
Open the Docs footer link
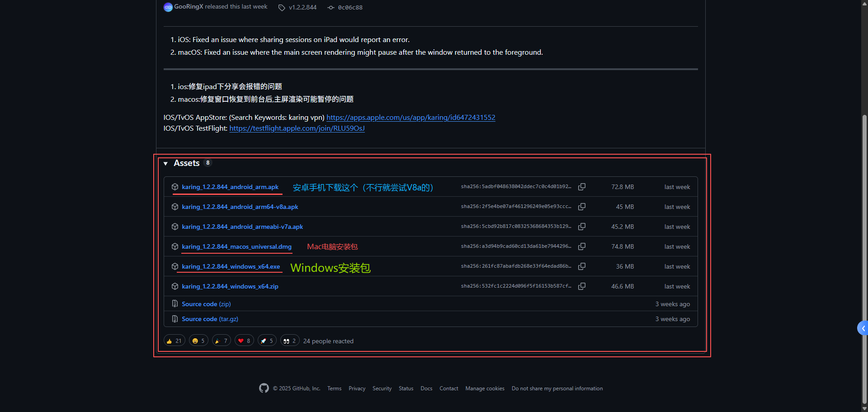(x=426, y=388)
